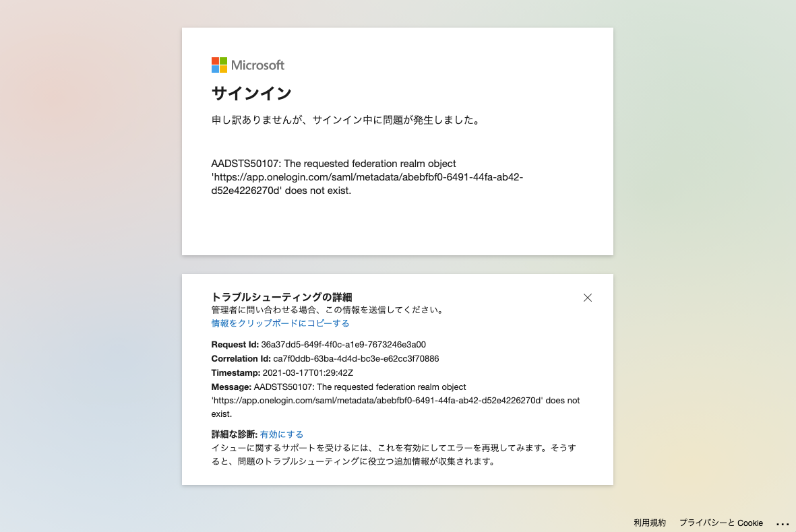Screen dimensions: 796x532
Task: Open プライバシーと Cookie link
Action: pos(721,523)
